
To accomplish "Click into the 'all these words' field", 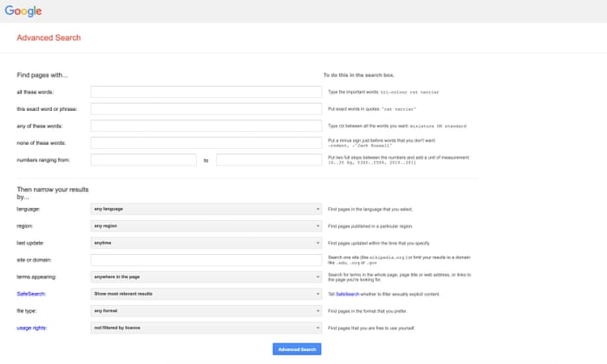I will [206, 92].
